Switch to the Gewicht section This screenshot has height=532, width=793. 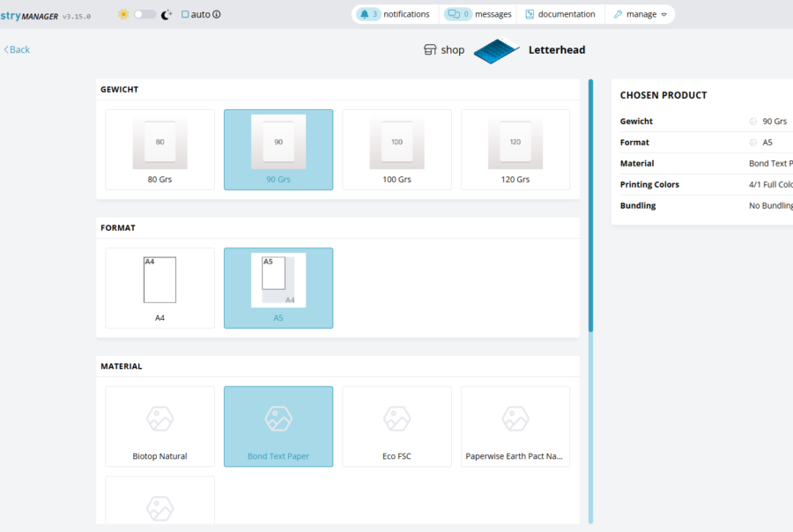119,89
